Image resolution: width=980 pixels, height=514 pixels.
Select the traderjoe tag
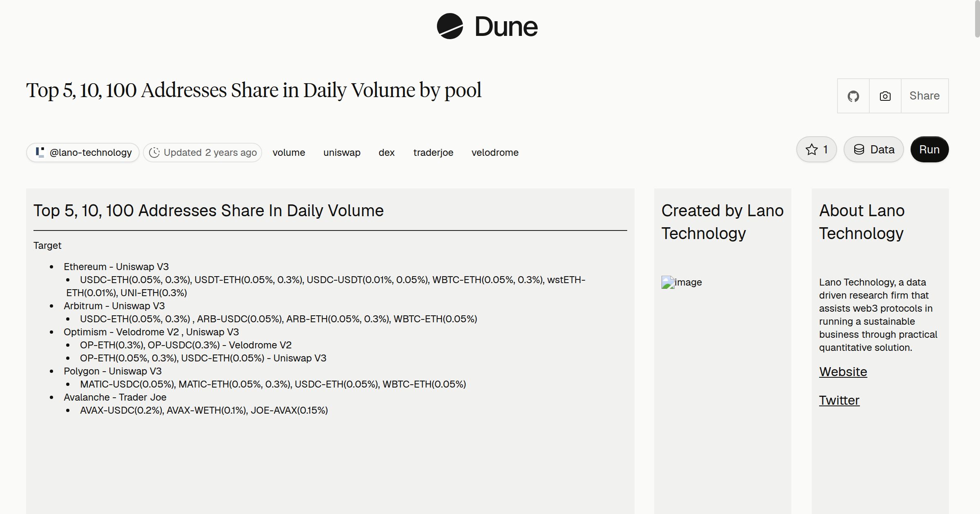[433, 153]
